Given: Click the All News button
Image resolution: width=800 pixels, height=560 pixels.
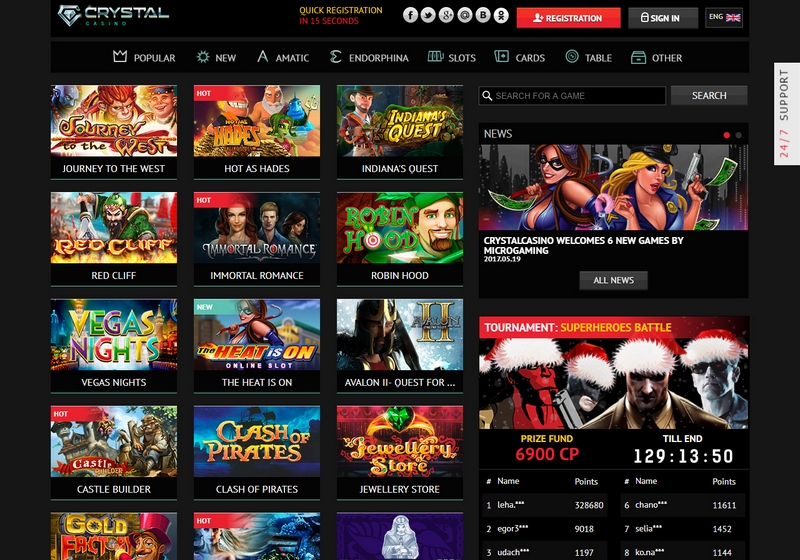Looking at the screenshot, I should [x=613, y=280].
